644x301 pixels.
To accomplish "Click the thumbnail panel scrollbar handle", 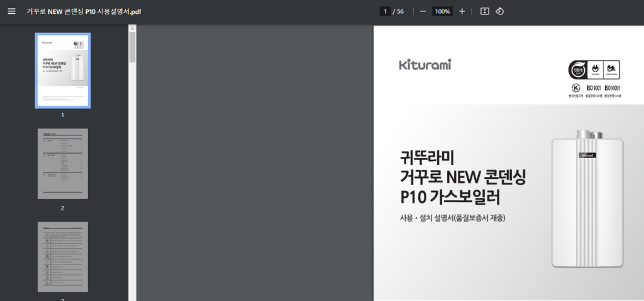I will coord(132,47).
